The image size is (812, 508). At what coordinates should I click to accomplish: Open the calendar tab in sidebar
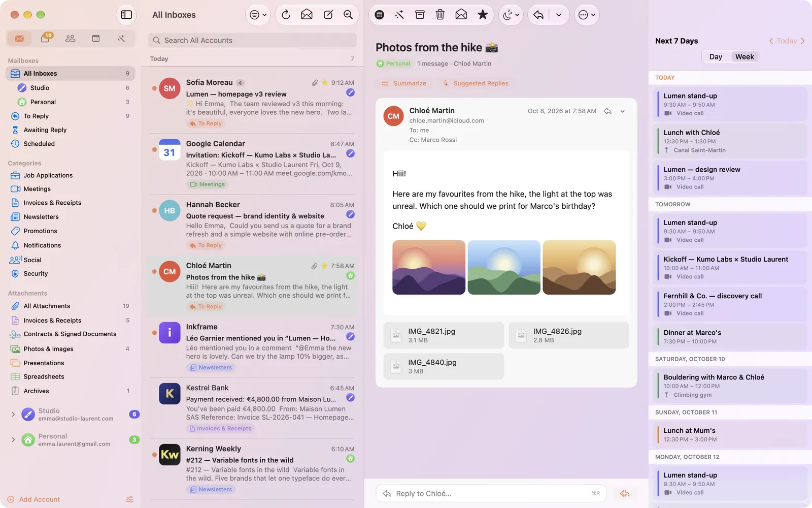pos(95,39)
